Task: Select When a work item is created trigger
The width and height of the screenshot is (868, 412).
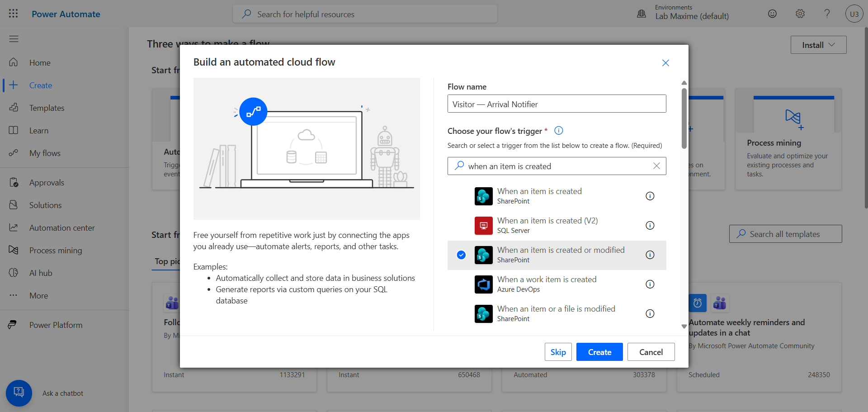Action: pyautogui.click(x=557, y=284)
